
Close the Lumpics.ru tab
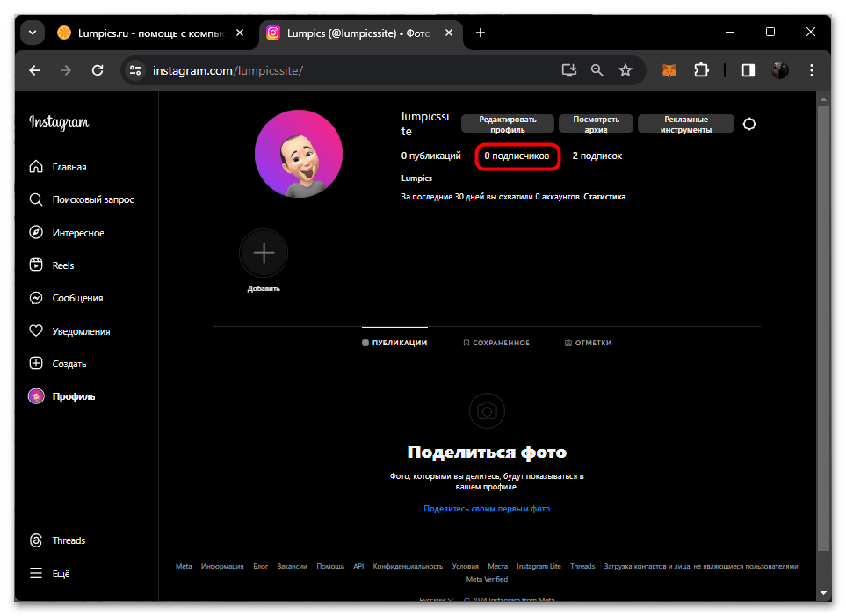pyautogui.click(x=240, y=33)
